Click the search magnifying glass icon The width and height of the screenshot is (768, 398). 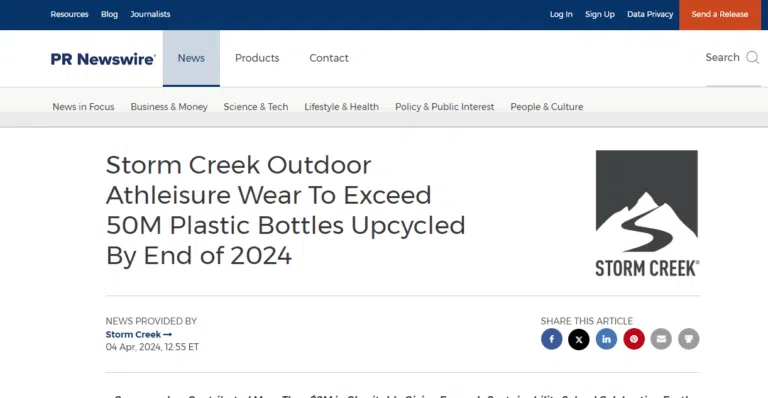point(752,58)
